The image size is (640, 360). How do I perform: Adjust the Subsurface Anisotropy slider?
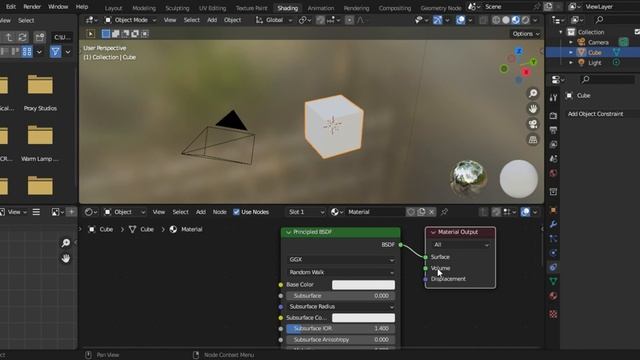coord(341,340)
